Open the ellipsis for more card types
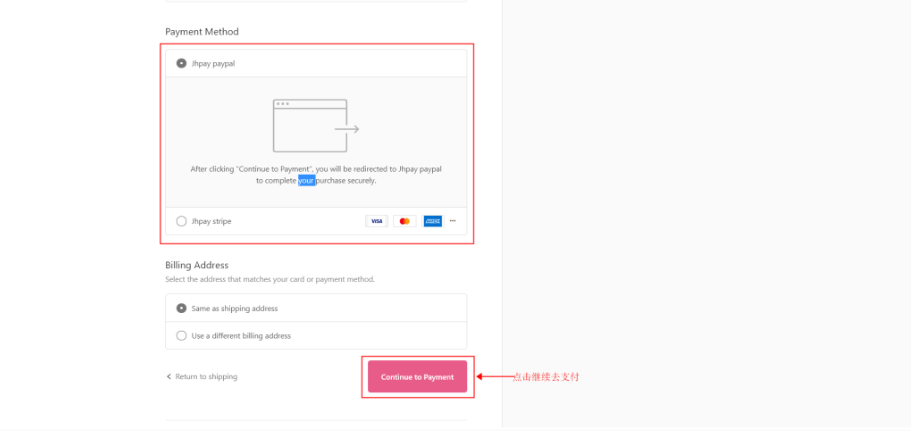Viewport: 911px width, 431px height. coord(453,221)
